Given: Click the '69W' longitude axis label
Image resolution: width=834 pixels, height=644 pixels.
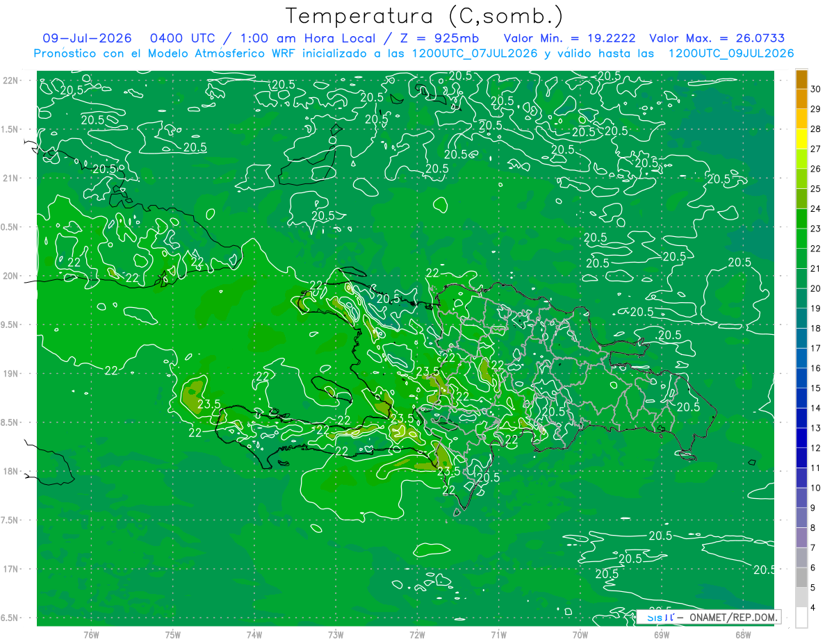Looking at the screenshot, I should [662, 634].
